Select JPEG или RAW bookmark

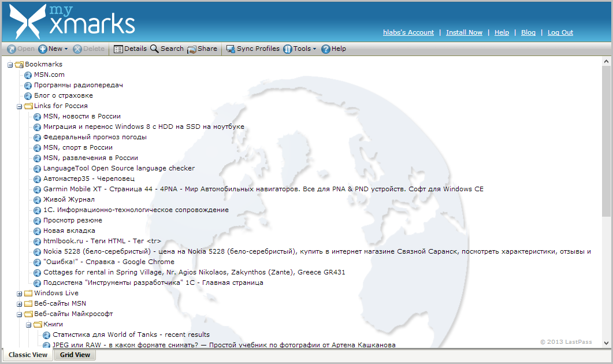click(224, 345)
